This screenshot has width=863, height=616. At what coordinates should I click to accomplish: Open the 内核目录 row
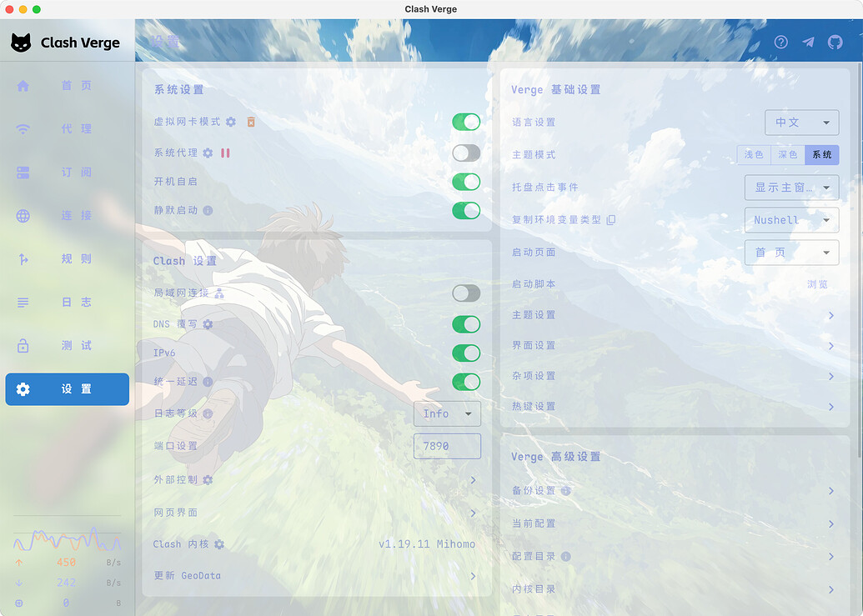pyautogui.click(x=675, y=589)
